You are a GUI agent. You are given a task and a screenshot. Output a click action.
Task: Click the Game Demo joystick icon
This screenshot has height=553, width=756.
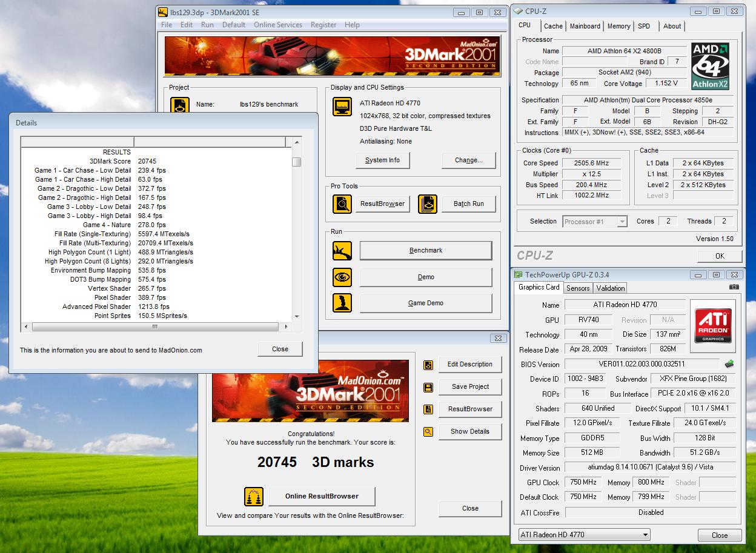pyautogui.click(x=342, y=303)
